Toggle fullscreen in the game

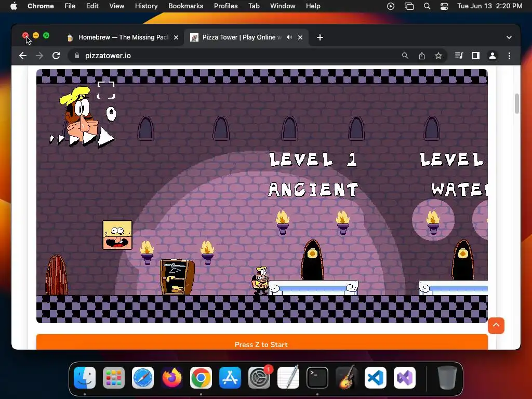click(x=106, y=90)
